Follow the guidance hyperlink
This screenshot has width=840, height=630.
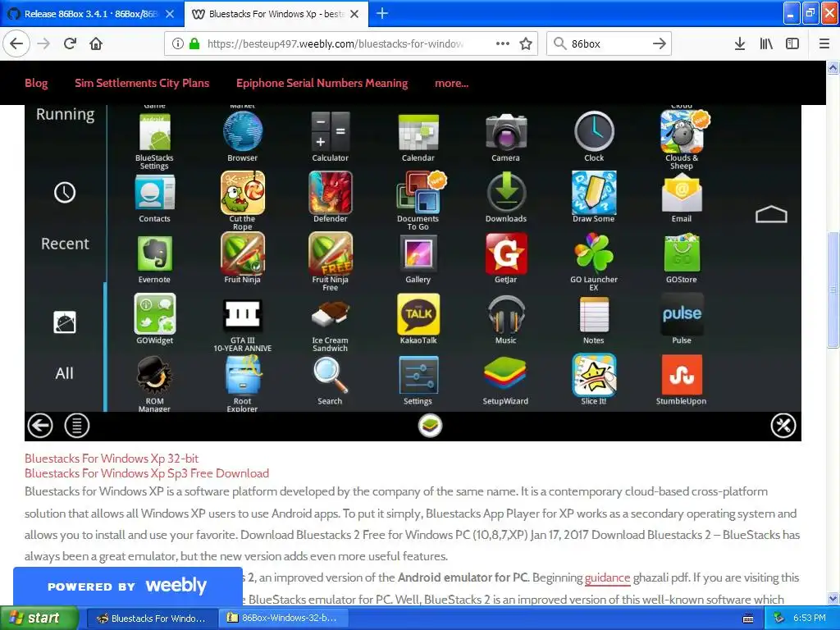coord(608,577)
